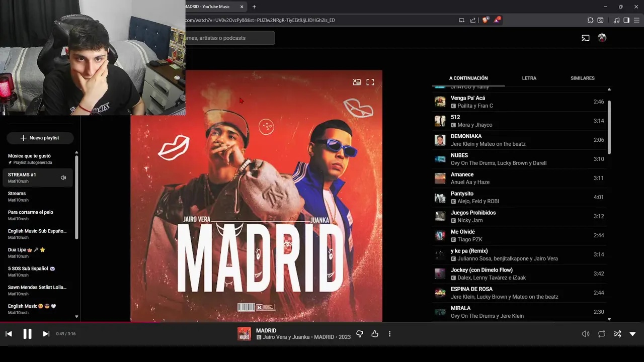Screen dimensions: 644x362
Task: Open 5 SOS Sub Español playlist
Action: [x=38, y=271]
